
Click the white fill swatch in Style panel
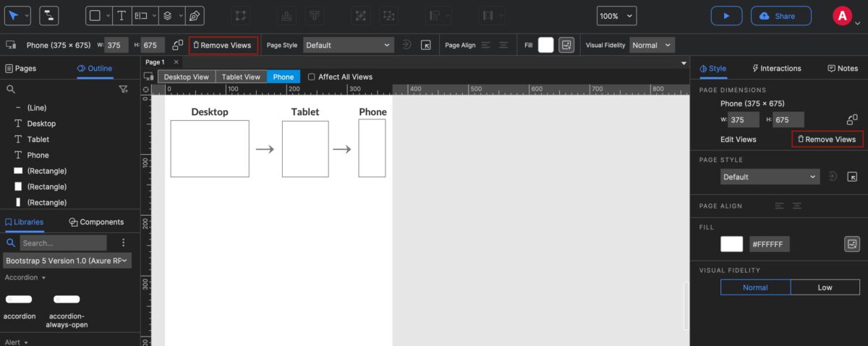coord(731,244)
